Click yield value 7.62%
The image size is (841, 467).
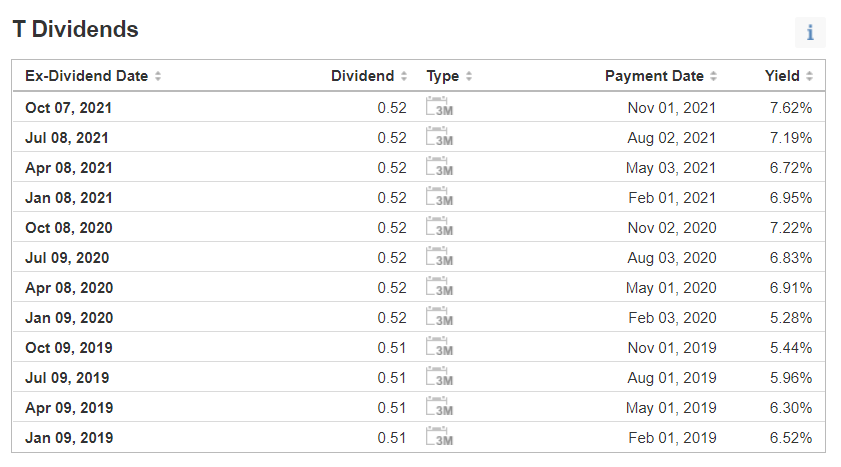791,108
